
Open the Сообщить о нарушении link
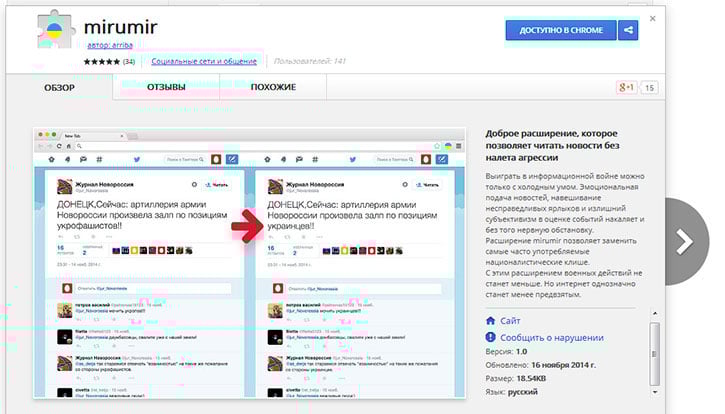coord(551,338)
